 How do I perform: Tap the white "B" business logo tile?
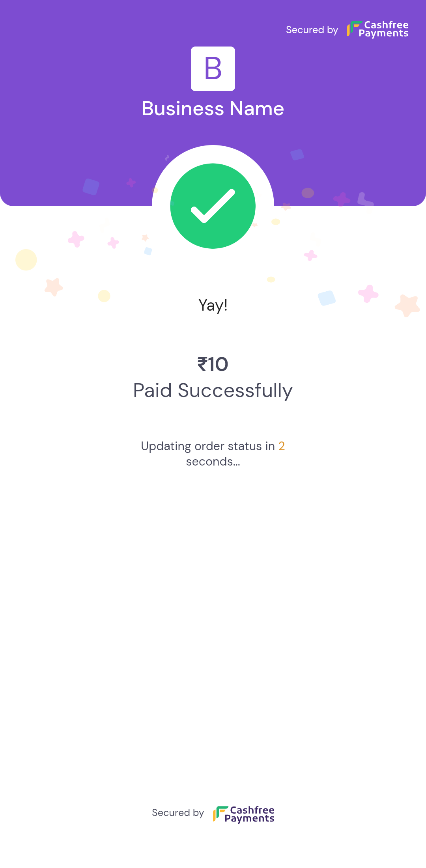(x=213, y=69)
